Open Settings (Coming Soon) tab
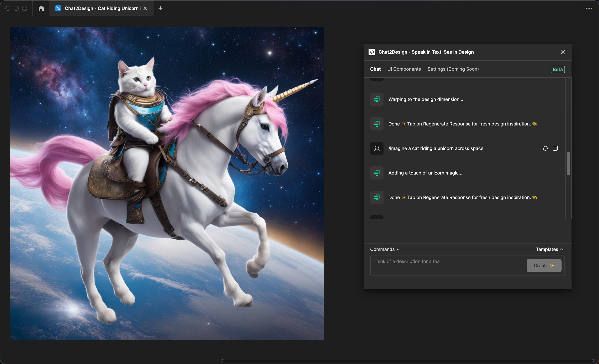599x364 pixels. tap(453, 69)
